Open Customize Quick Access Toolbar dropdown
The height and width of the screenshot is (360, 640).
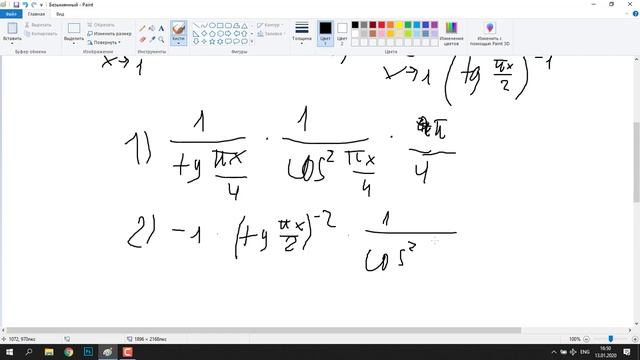(x=41, y=5)
